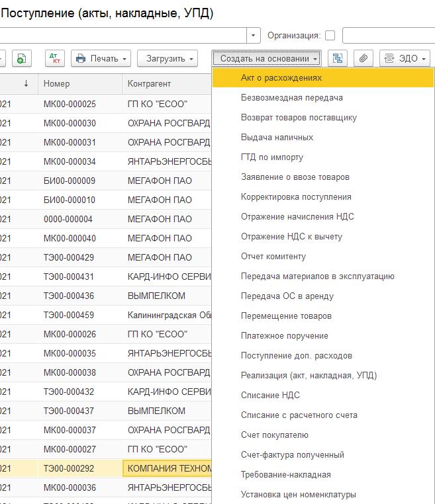Select menu item Акт о расхождениях
The height and width of the screenshot is (504, 435).
click(281, 78)
